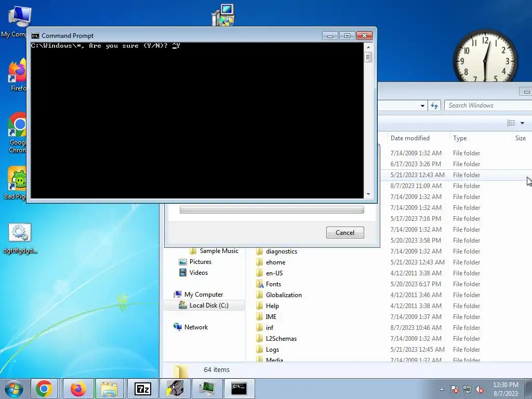The height and width of the screenshot is (399, 532).
Task: Refresh the Explorer address bar
Action: click(434, 105)
